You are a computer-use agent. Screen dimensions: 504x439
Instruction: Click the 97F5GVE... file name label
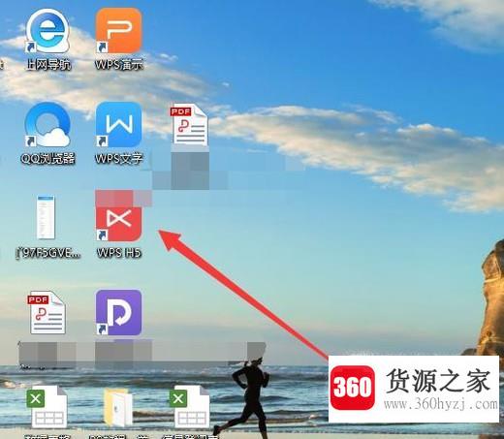[47, 253]
